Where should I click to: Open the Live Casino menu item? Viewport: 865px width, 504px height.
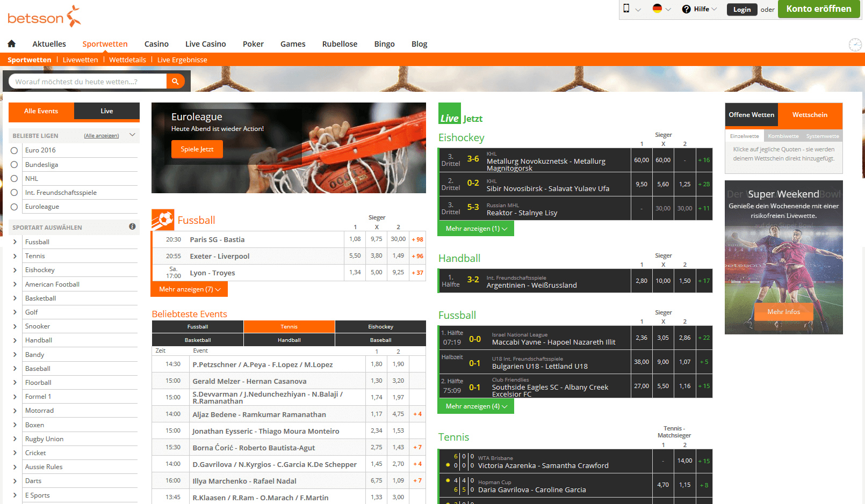tap(205, 44)
